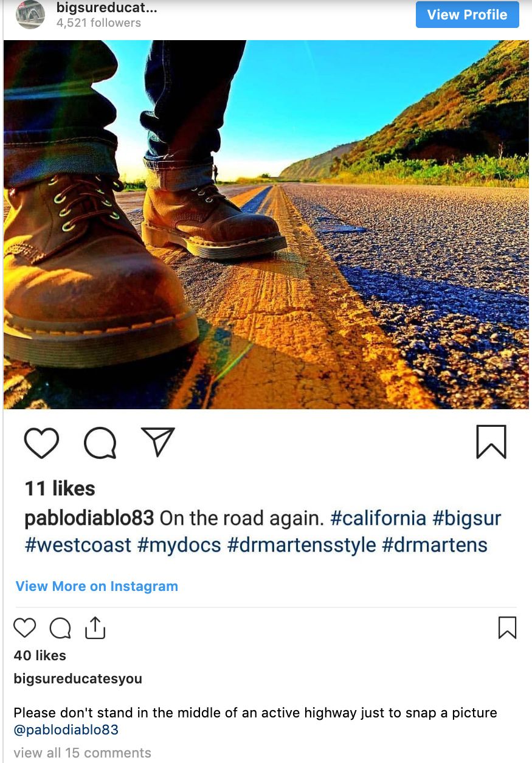The width and height of the screenshot is (532, 763).
Task: Open bigsureducat profile avatar picture
Action: (30, 15)
